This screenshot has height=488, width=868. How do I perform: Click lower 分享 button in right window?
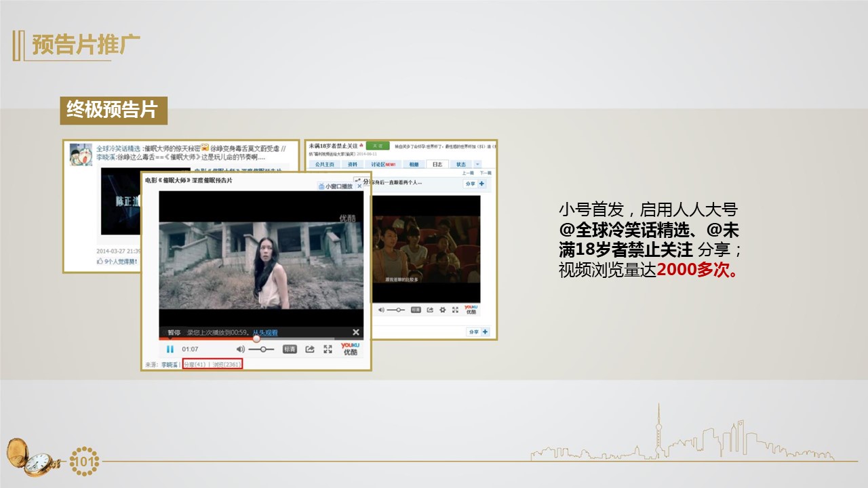pos(474,331)
